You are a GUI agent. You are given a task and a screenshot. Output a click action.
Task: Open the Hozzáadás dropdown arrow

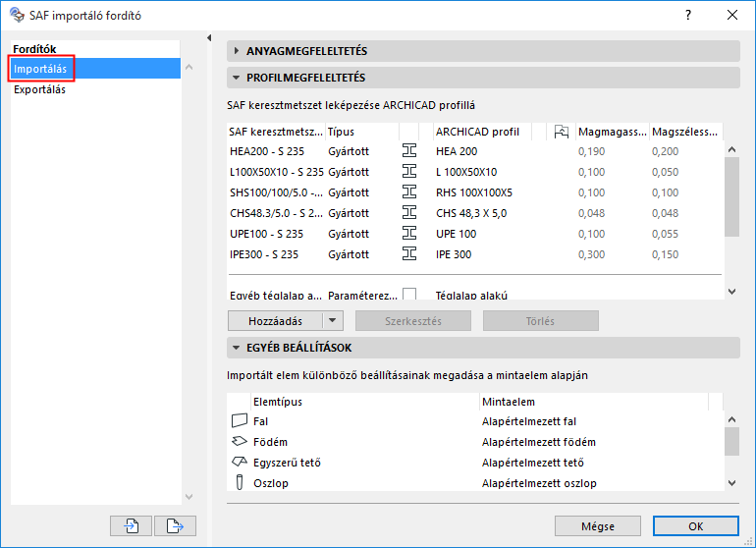[x=333, y=321]
